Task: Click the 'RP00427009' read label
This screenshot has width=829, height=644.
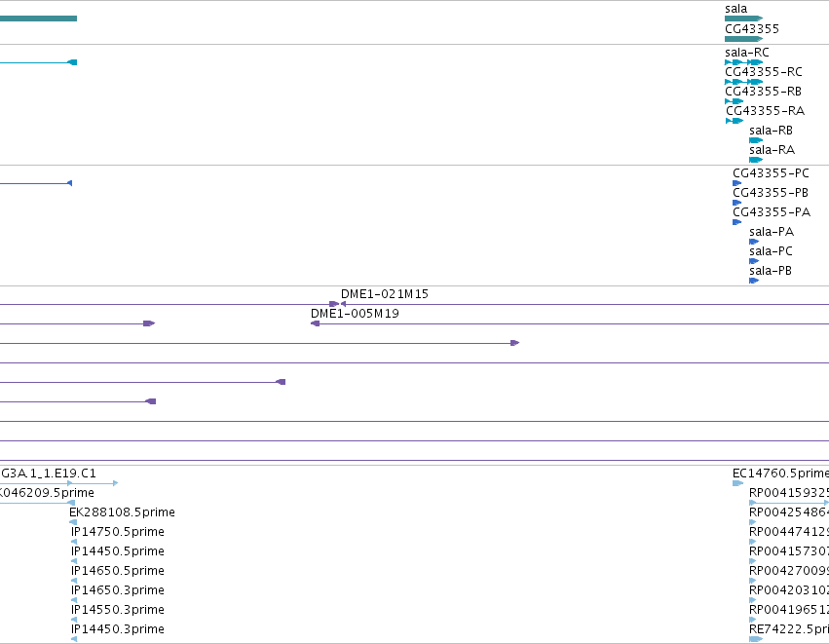Action: (x=789, y=572)
